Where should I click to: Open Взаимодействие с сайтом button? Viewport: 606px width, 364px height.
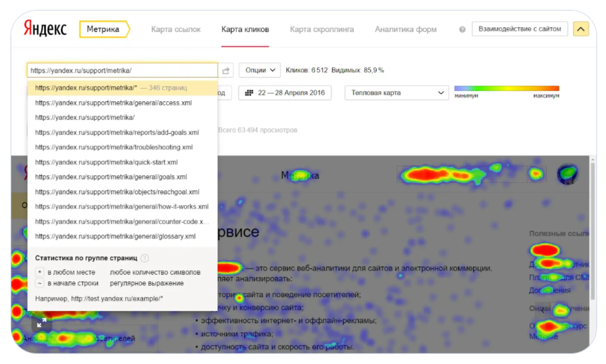pos(520,29)
